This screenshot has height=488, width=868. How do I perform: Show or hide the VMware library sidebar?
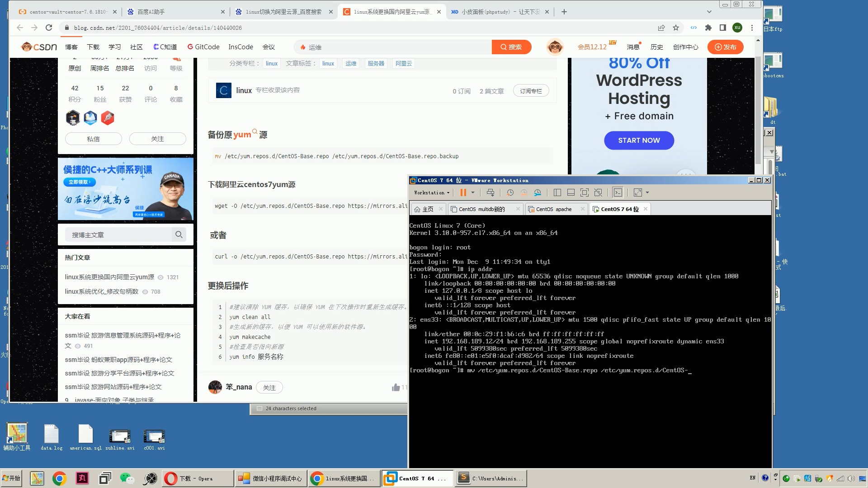click(x=557, y=192)
